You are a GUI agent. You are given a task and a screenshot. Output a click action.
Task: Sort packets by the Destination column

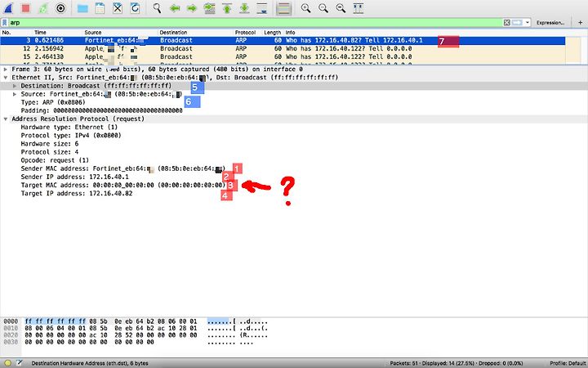click(x=173, y=32)
